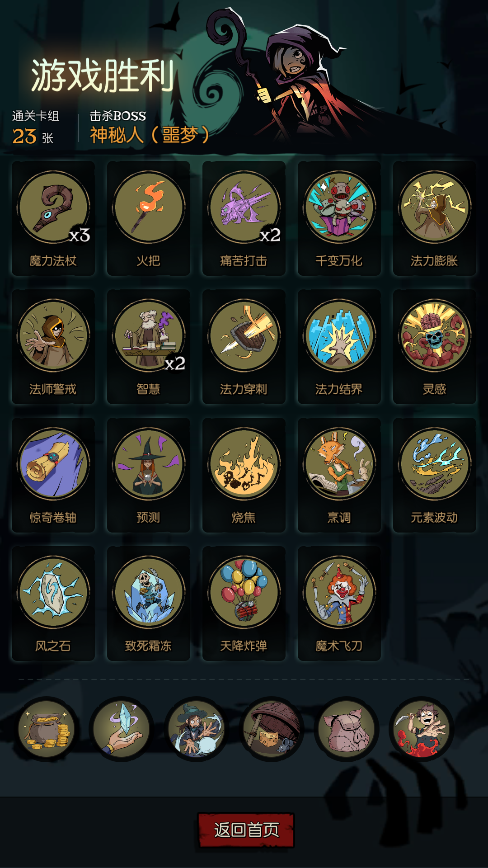The image size is (488, 868).
Task: Select the 预测 witch card
Action: 149,475
